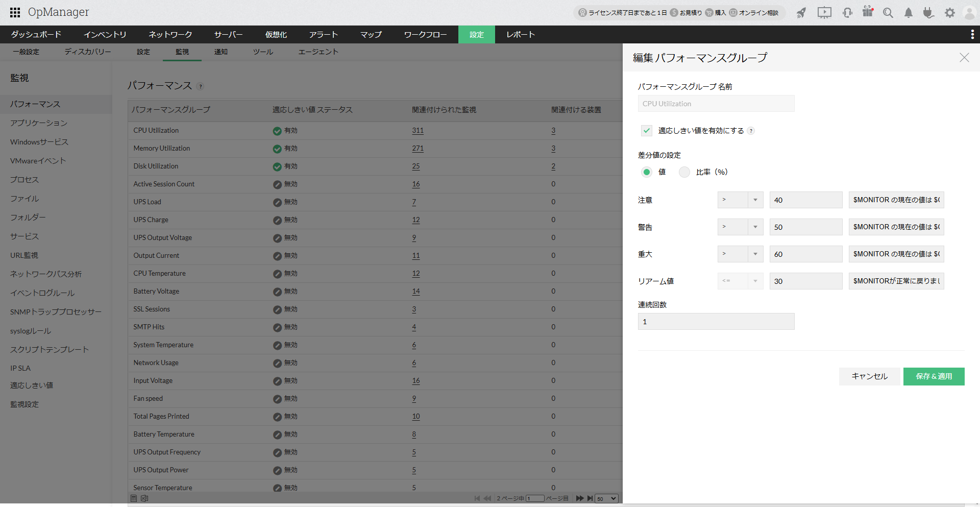Click the Excel export icon
Viewport: 980px width, 507px height.
(x=144, y=498)
